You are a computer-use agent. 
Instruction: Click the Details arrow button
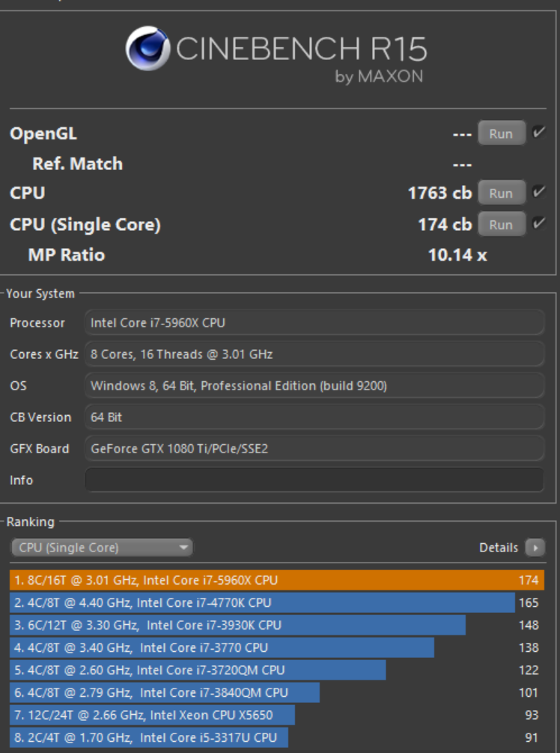[x=535, y=548]
